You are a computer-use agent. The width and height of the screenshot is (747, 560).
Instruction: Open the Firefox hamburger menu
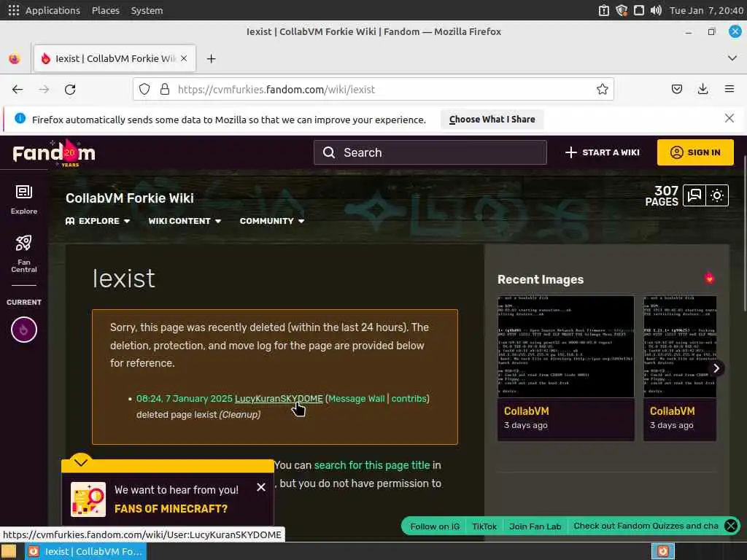coord(729,89)
